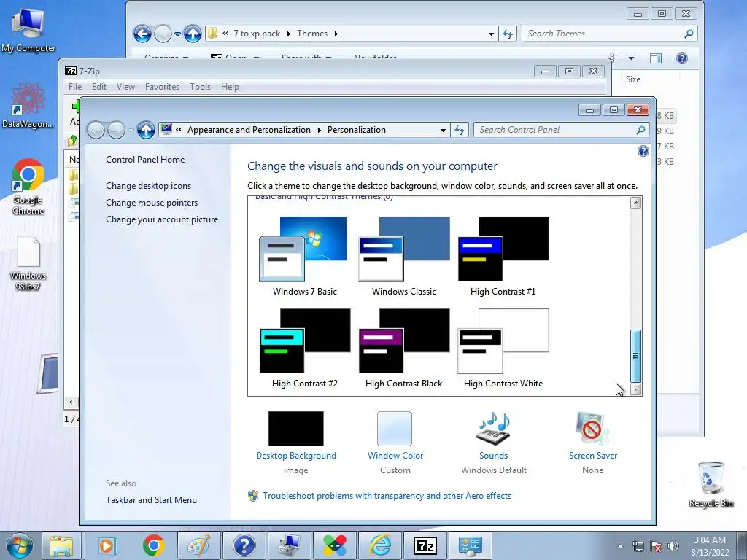The image size is (747, 560).
Task: Click the Size column header
Action: click(633, 79)
